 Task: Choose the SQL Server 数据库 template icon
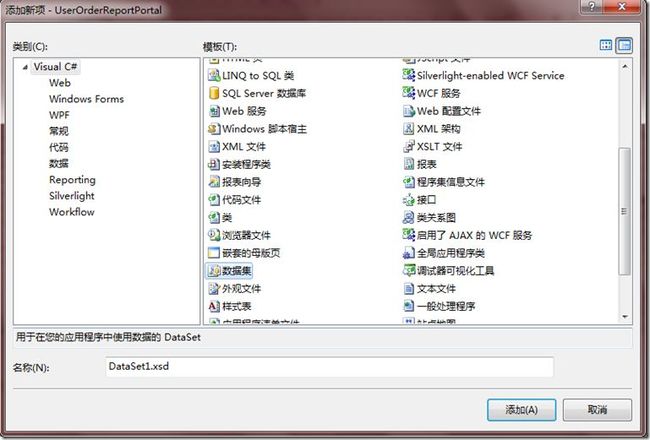tap(214, 93)
